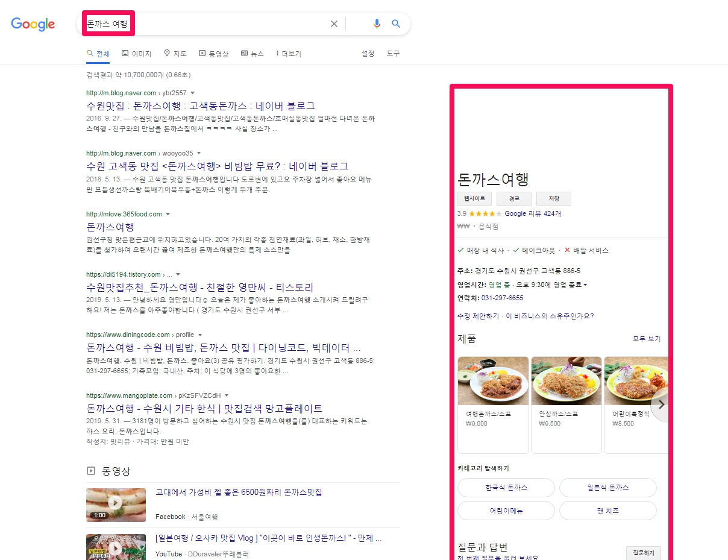Expand dropdown arrow next to wooyoo35 result
The width and height of the screenshot is (728, 560).
tap(199, 153)
